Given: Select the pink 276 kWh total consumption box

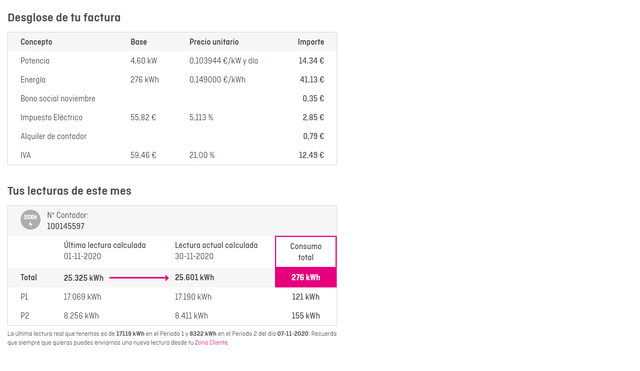Looking at the screenshot, I should click(306, 278).
